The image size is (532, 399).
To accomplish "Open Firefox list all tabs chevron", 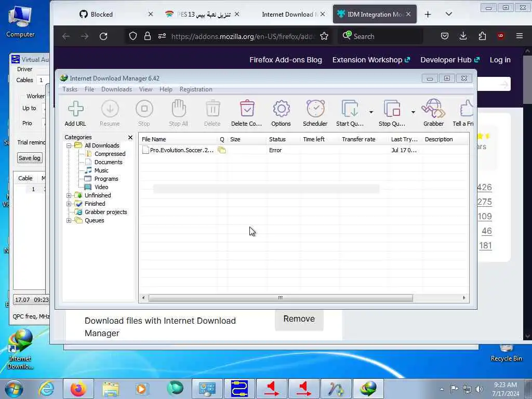I will point(448,14).
